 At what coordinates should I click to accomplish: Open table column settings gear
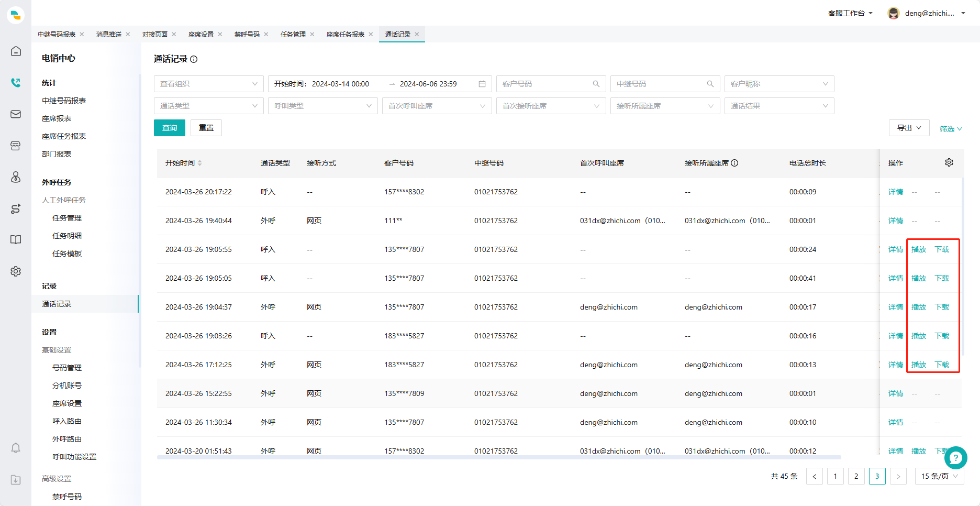click(949, 162)
